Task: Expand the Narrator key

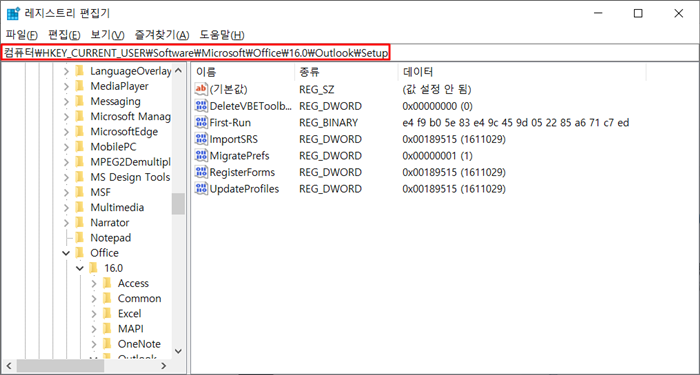Action: 67,223
